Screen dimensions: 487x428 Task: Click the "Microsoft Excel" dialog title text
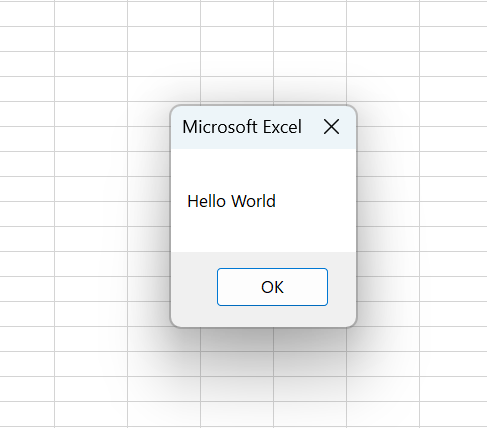pos(242,127)
